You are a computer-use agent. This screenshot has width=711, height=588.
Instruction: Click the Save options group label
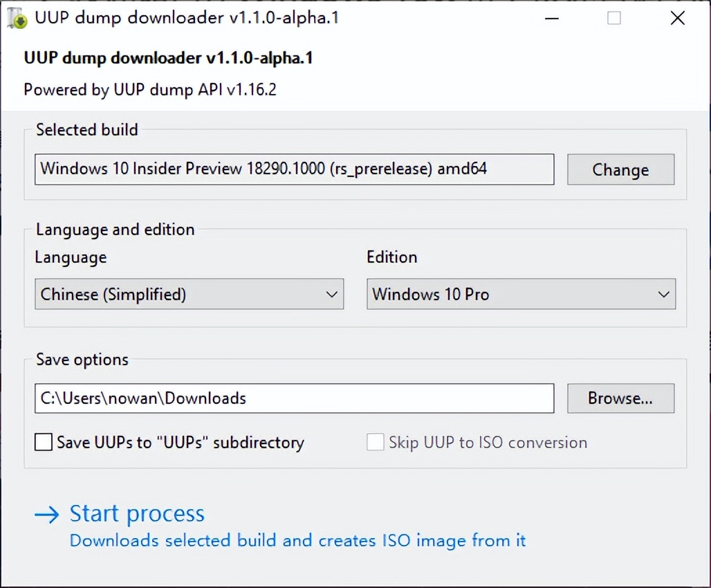point(82,360)
